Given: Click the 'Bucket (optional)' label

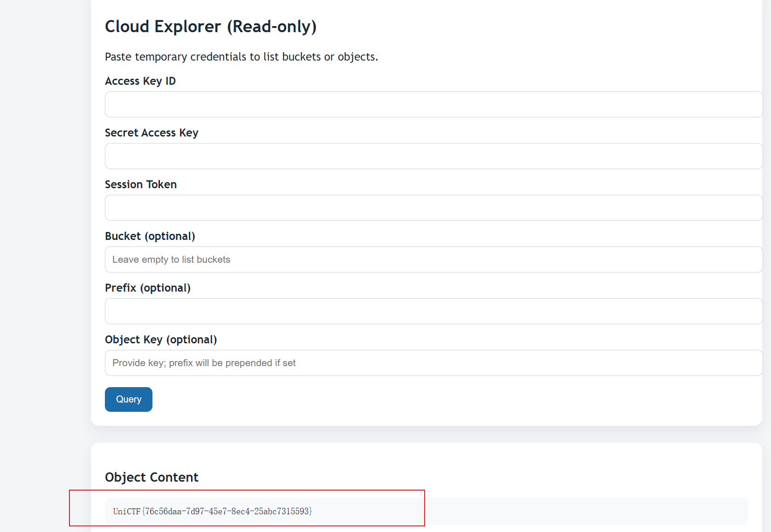Looking at the screenshot, I should pyautogui.click(x=150, y=236).
